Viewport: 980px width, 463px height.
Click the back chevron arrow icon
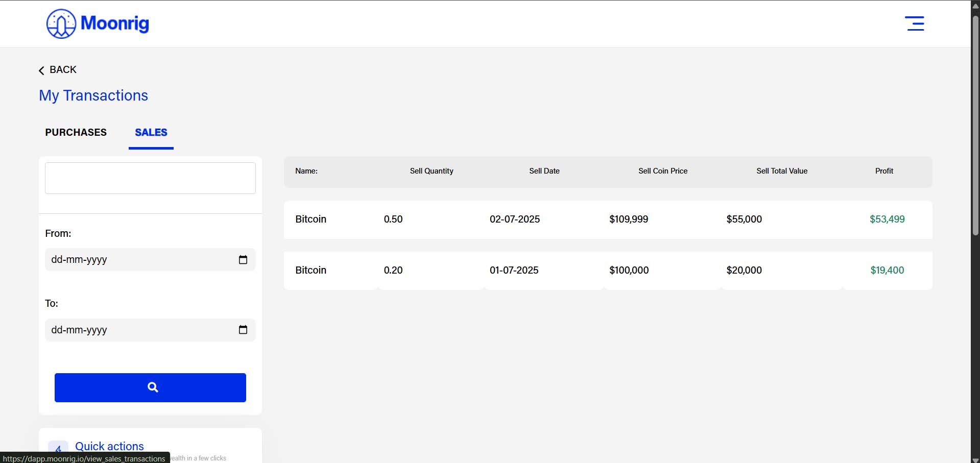41,70
